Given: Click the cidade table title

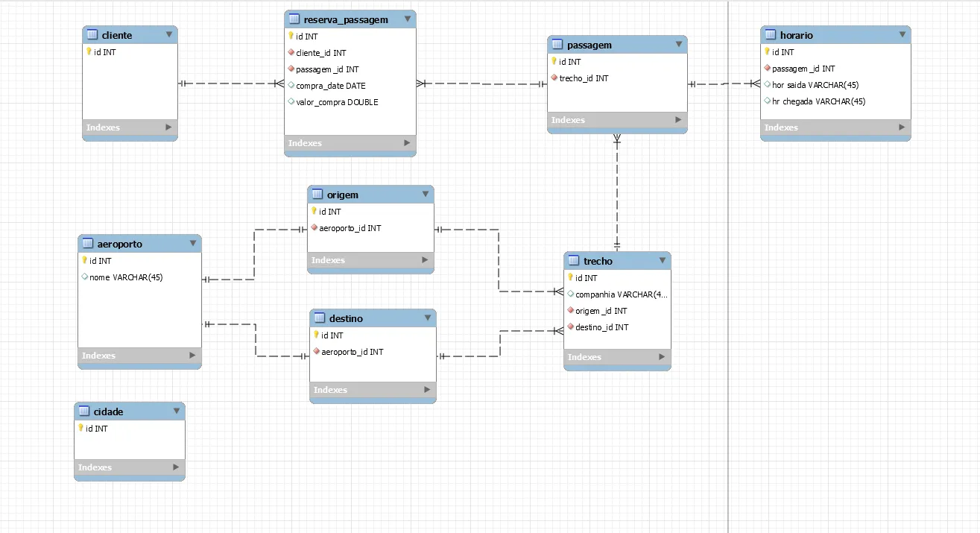Looking at the screenshot, I should pyautogui.click(x=109, y=411).
